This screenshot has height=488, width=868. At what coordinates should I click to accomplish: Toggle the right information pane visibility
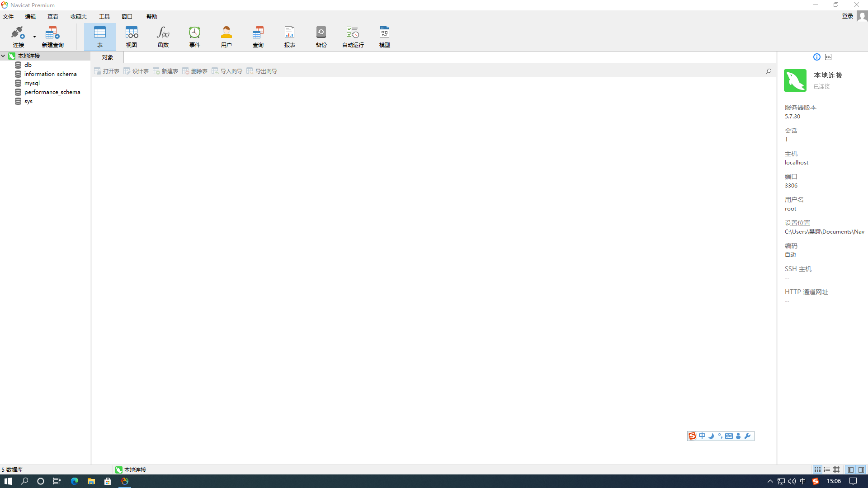pyautogui.click(x=861, y=469)
